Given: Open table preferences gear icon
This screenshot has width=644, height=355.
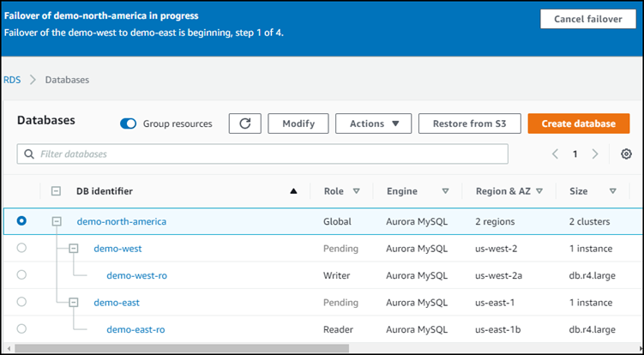Looking at the screenshot, I should (626, 154).
